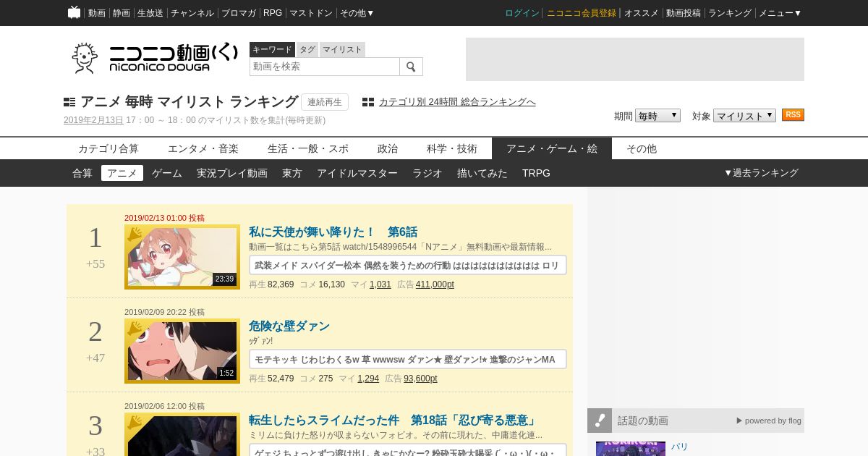
Task: Select the 合算 subcategory
Action: click(x=82, y=173)
